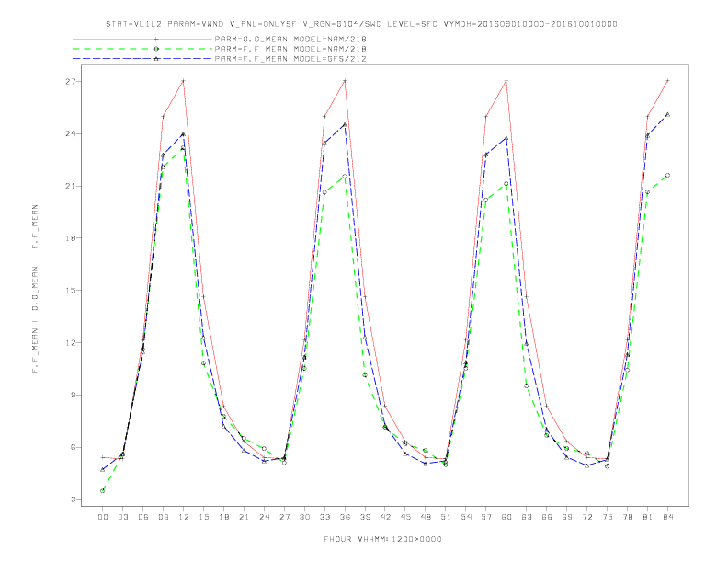728x563 pixels.
Task: Click x-axis tick label 15
Action: 203,517
